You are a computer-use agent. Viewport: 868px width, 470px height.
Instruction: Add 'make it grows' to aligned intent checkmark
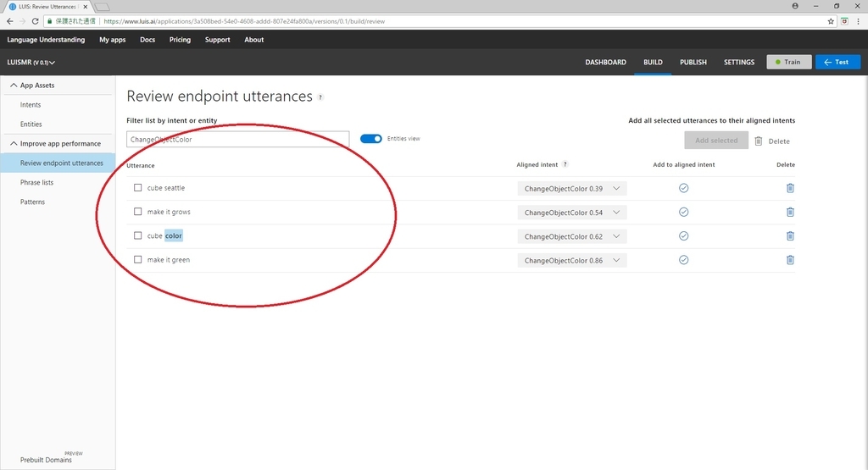[x=684, y=212]
